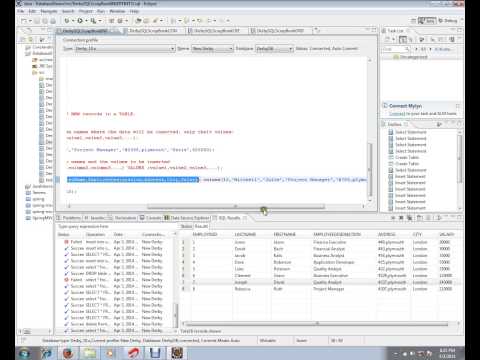Click the 'Type query expression here' field

coord(117,226)
